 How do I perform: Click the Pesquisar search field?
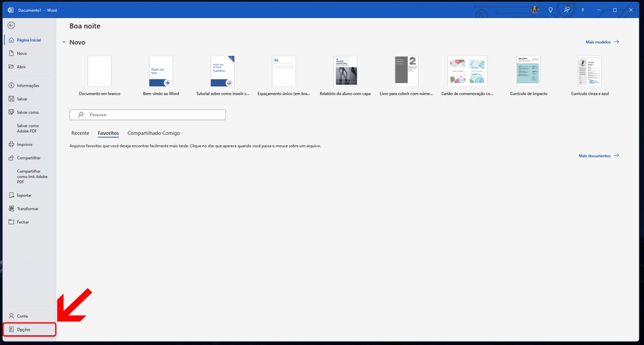(147, 115)
